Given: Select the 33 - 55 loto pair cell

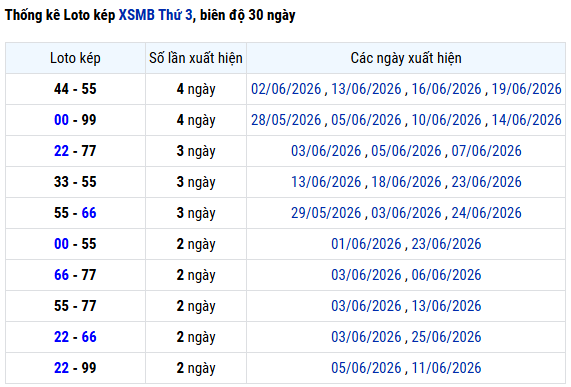Looking at the screenshot, I should [75, 182].
